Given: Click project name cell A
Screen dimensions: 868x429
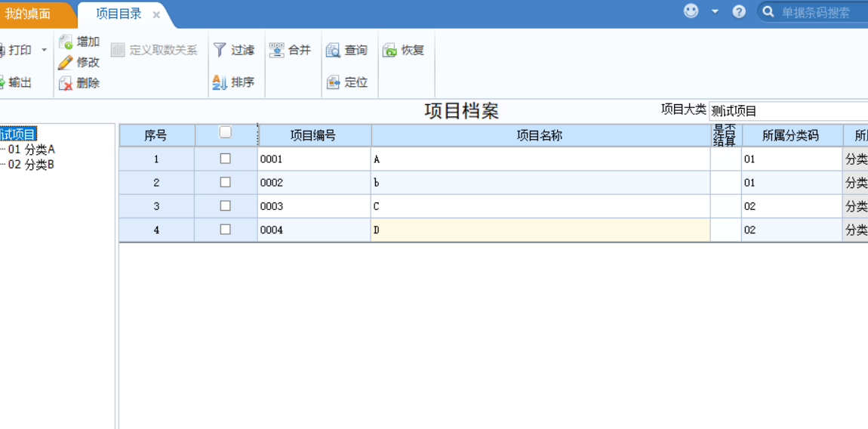Looking at the screenshot, I should coord(541,159).
